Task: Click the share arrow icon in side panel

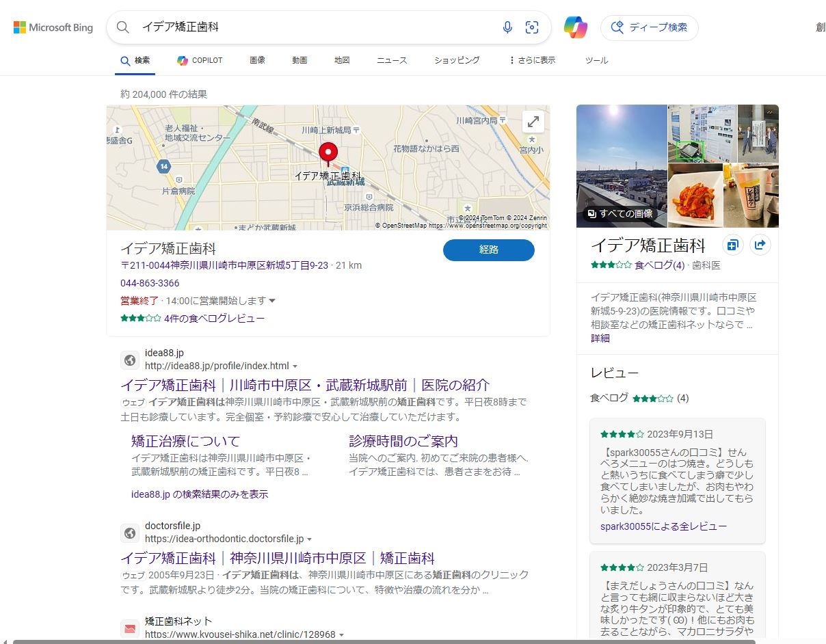Action: 760,245
